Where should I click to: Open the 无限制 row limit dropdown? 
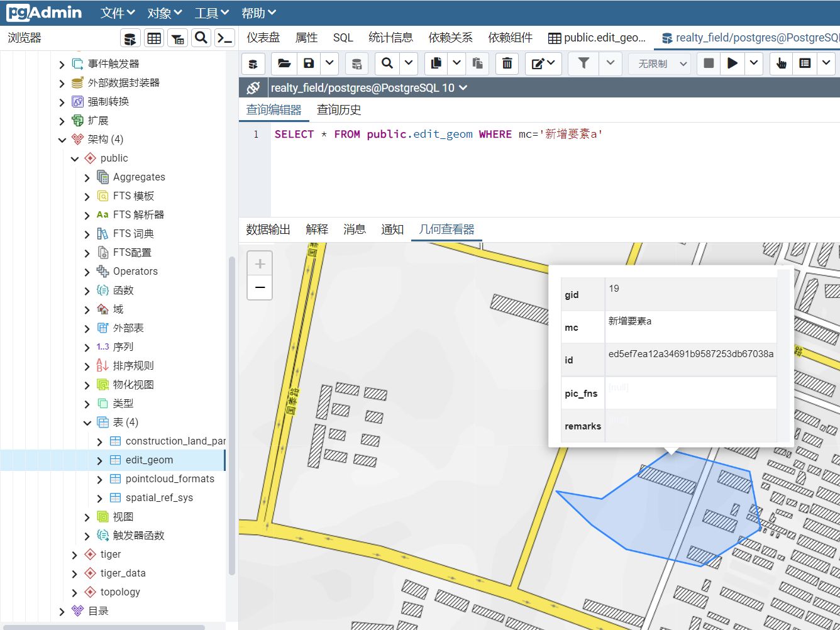[x=660, y=64]
